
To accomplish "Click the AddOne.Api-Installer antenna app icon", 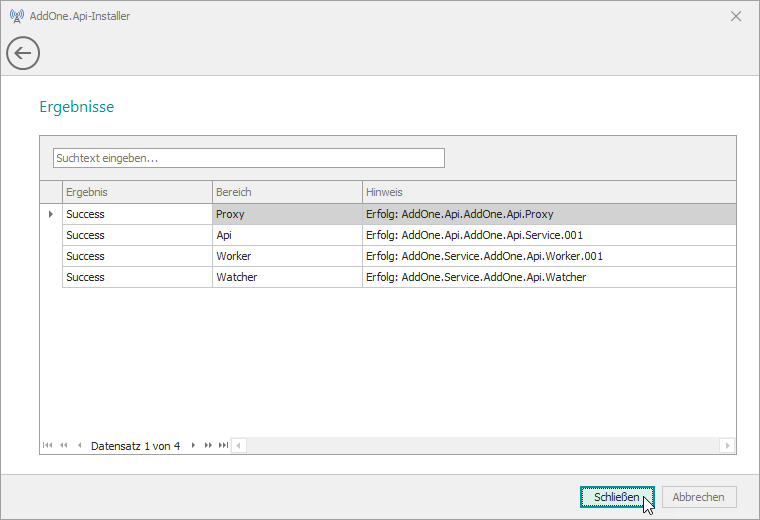I will pyautogui.click(x=16, y=16).
